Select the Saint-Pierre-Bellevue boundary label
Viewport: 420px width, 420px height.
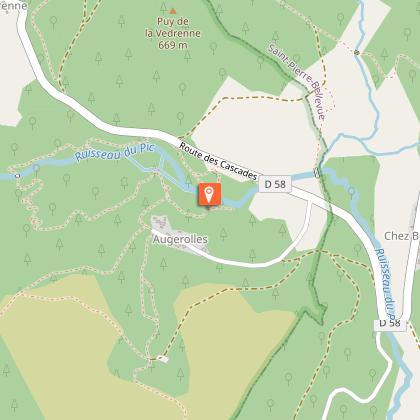[297, 82]
